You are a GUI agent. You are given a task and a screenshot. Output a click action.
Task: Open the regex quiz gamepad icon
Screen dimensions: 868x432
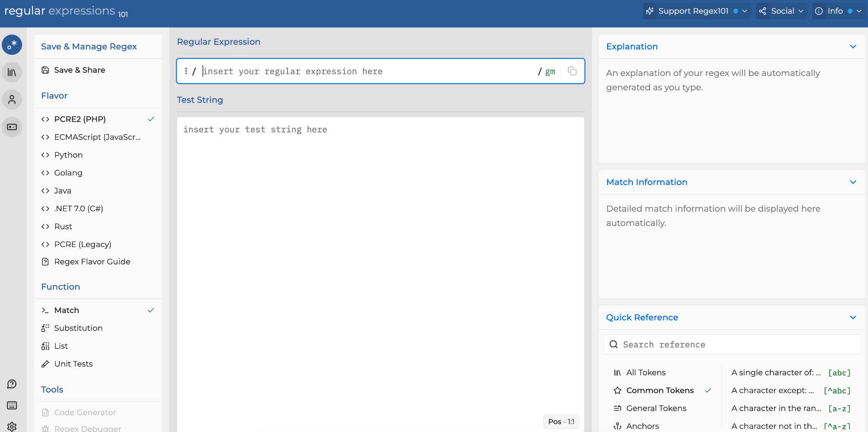click(x=12, y=127)
